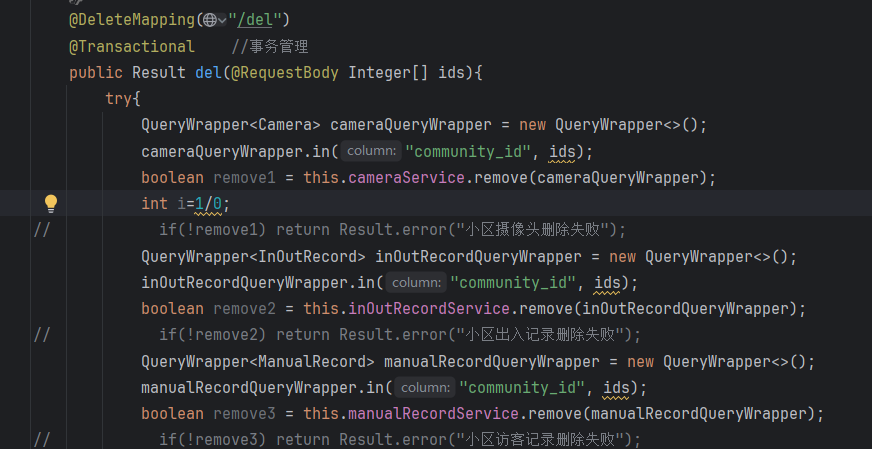Click the @Transactional annotation
This screenshot has height=449, width=872.
(x=132, y=46)
